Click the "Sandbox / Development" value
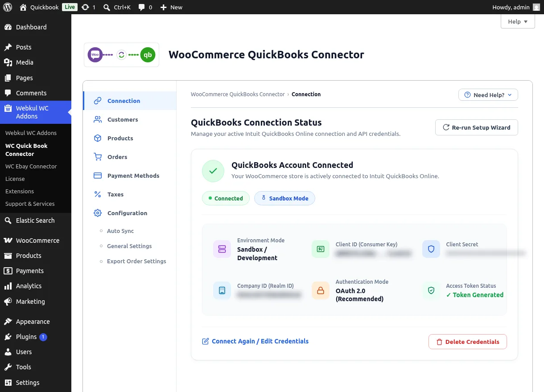The width and height of the screenshot is (544, 392). click(257, 253)
